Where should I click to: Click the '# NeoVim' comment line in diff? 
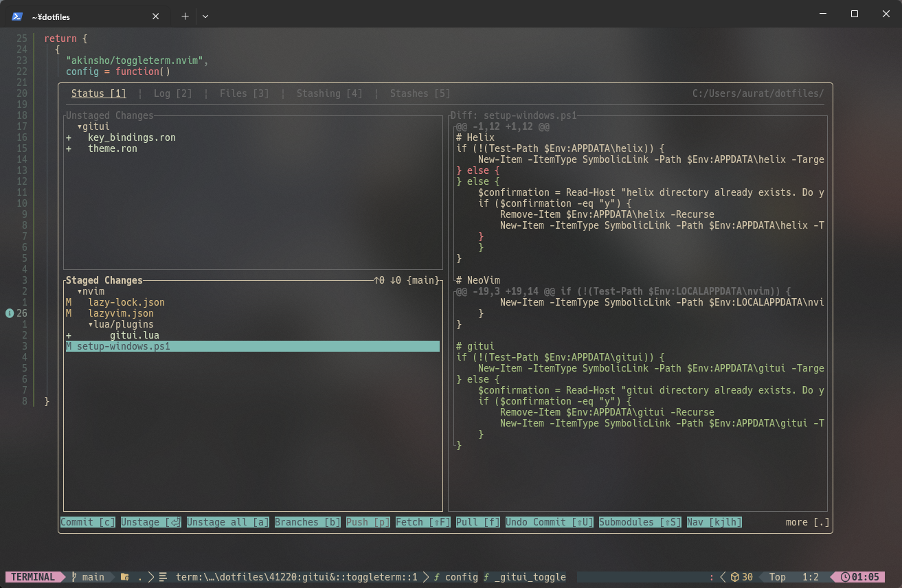click(x=478, y=280)
